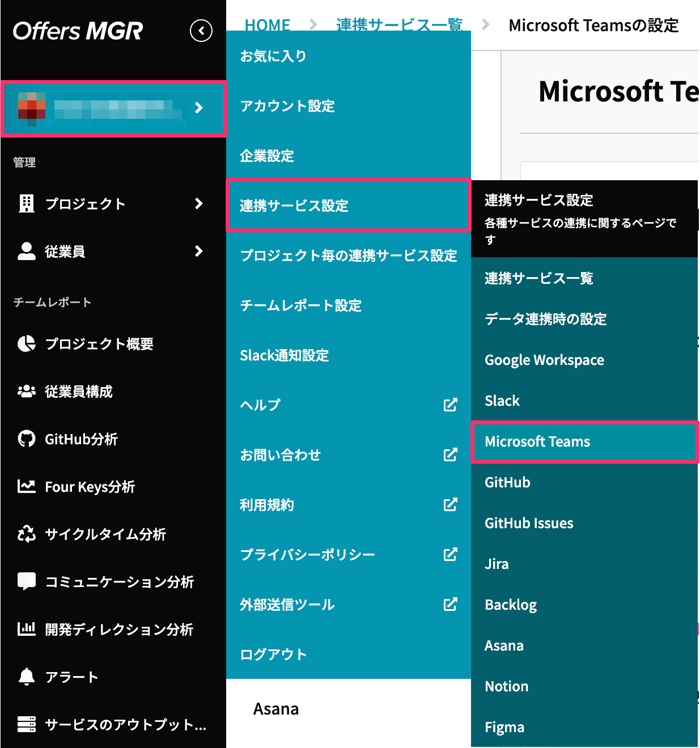Open Four Keys分析 line chart icon
The width and height of the screenshot is (700, 748).
click(x=26, y=486)
